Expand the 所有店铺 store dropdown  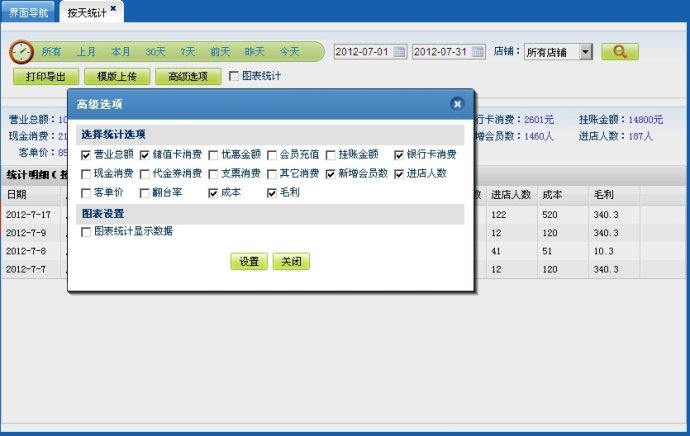tap(585, 52)
